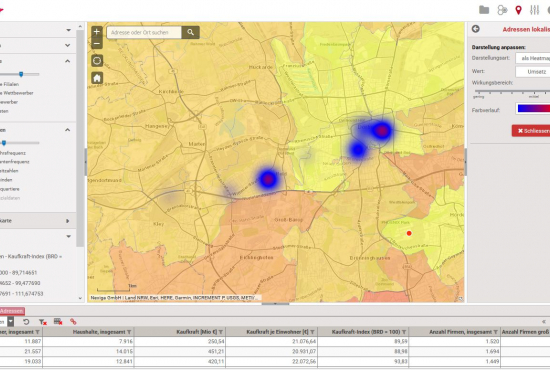The height and width of the screenshot is (370, 550).
Task: Click the red link chain icon in the table toolbar
Action: [73, 322]
